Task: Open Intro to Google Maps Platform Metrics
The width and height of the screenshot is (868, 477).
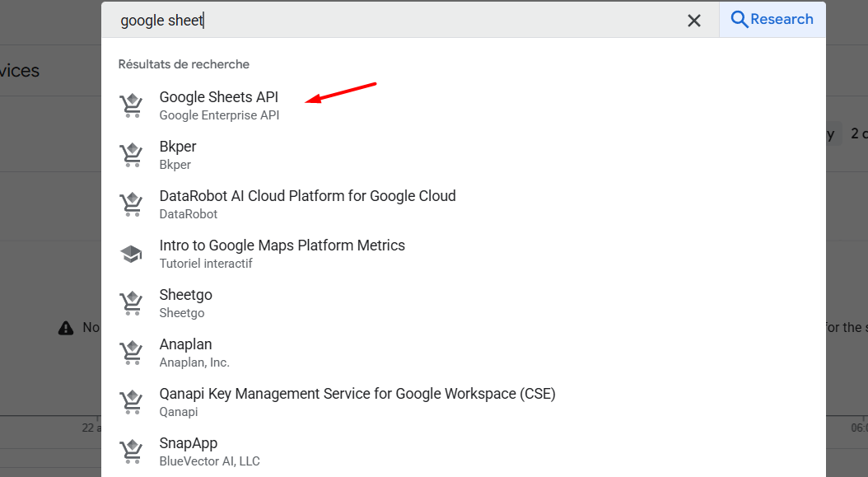Action: tap(464, 253)
